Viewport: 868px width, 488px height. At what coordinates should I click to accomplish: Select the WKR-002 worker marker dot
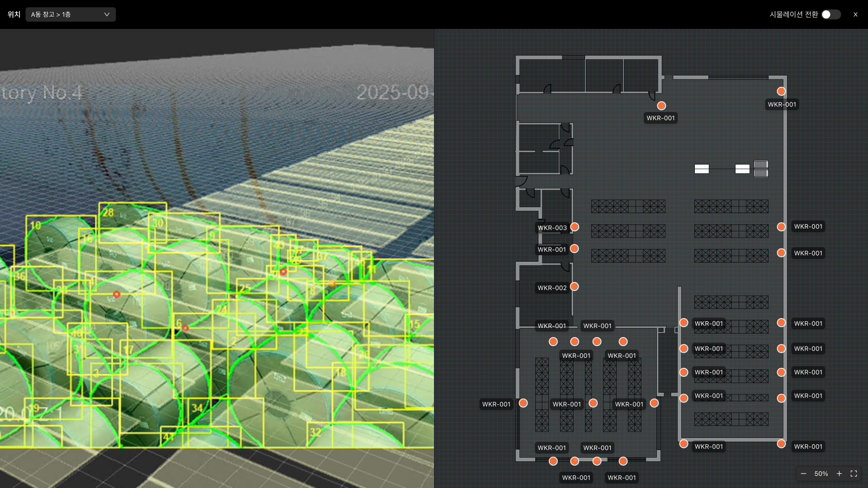[575, 286]
